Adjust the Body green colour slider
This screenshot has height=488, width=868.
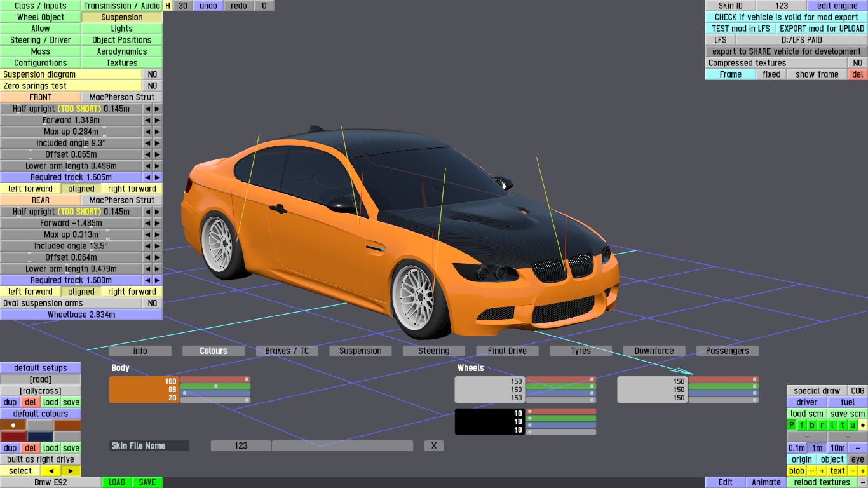tap(215, 386)
